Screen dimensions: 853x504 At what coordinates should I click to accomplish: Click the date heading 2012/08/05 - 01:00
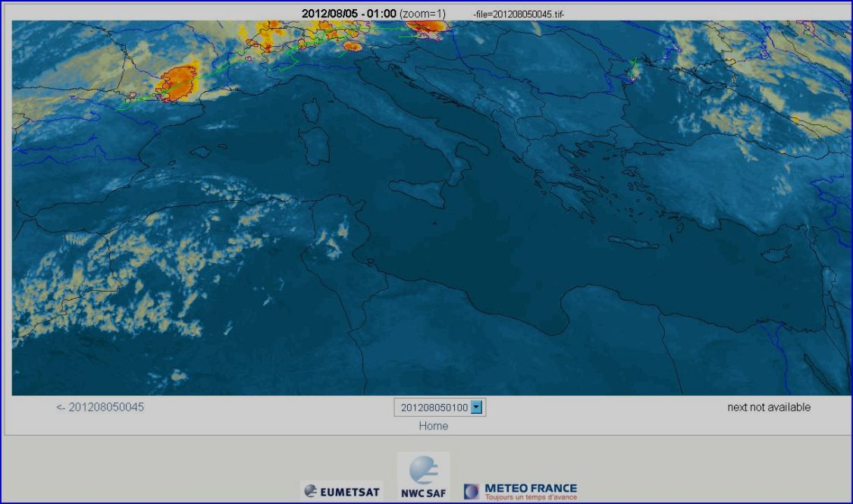(x=349, y=13)
